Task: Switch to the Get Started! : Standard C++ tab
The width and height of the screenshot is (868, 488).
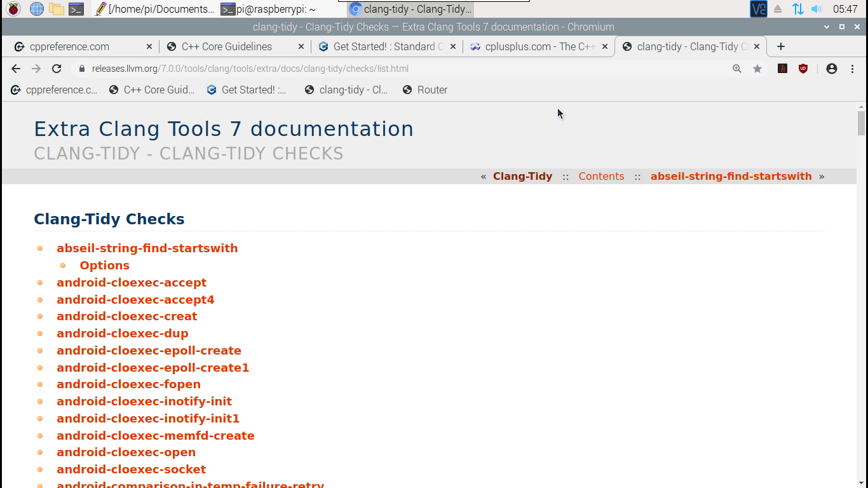Action: point(388,46)
